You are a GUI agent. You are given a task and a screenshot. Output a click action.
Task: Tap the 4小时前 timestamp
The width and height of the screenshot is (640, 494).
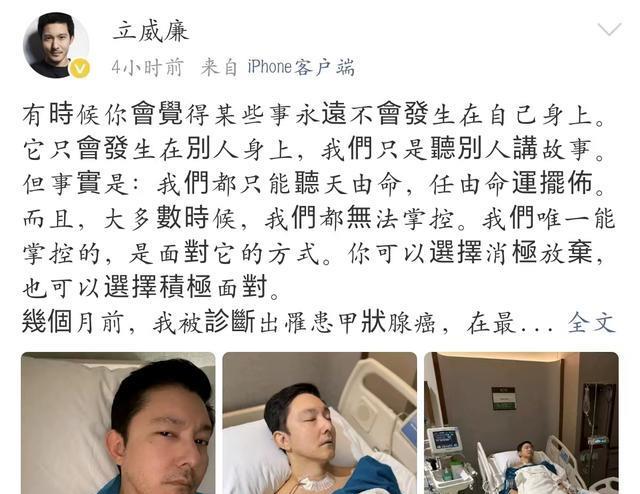point(147,67)
